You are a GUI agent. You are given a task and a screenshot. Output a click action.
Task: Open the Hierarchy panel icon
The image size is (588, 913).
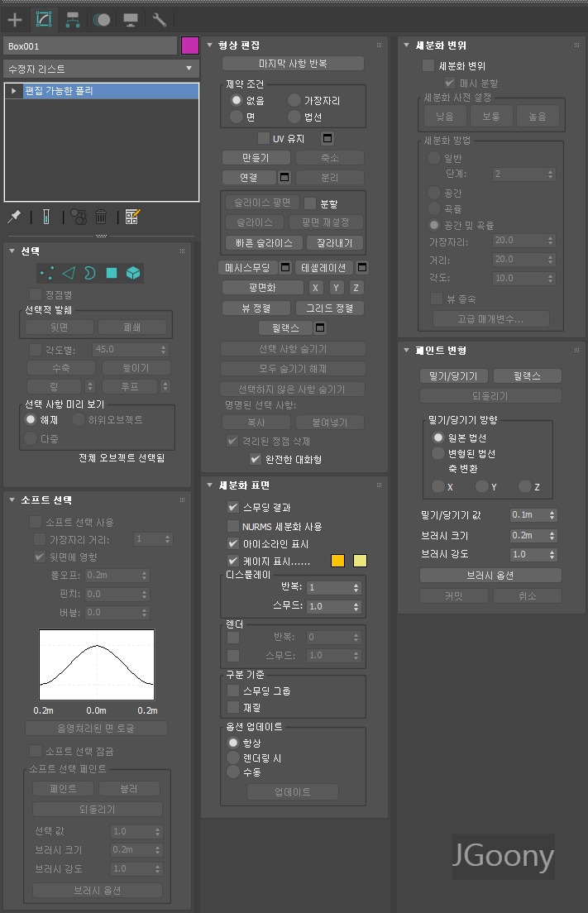tap(72, 20)
